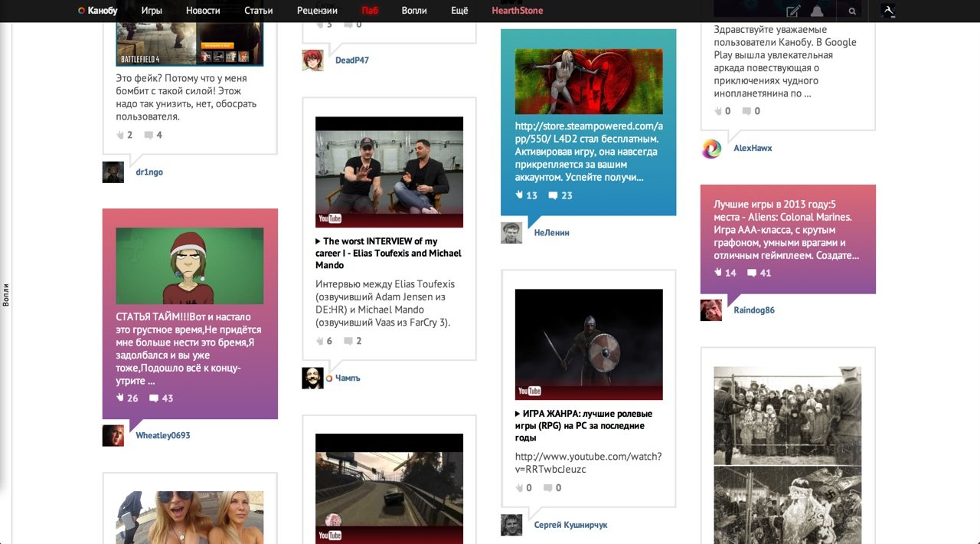Open the two girls selfie post image
Viewport: 980px width, 544px height.
point(190,517)
